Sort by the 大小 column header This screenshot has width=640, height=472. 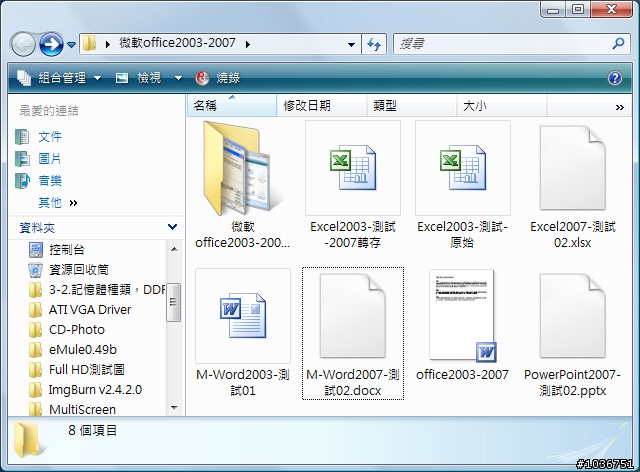tap(502, 106)
